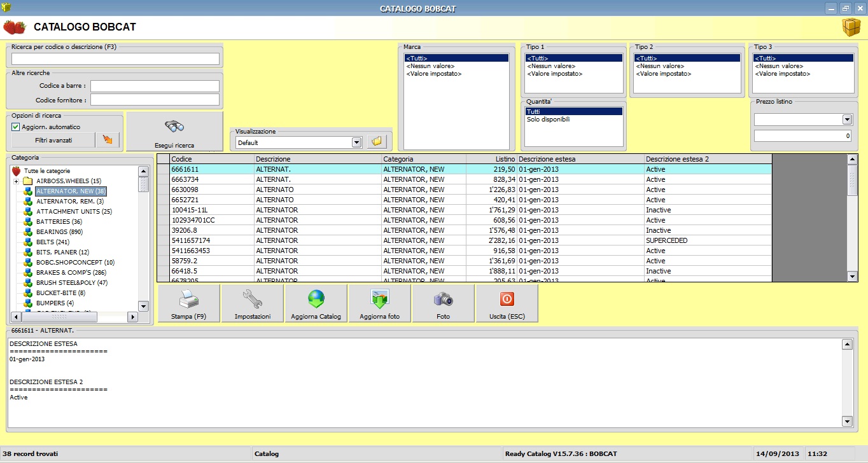Screen dimensions: 868x463
Task: Toggle Aggiorn. automatico checkbox
Action: [x=16, y=127]
